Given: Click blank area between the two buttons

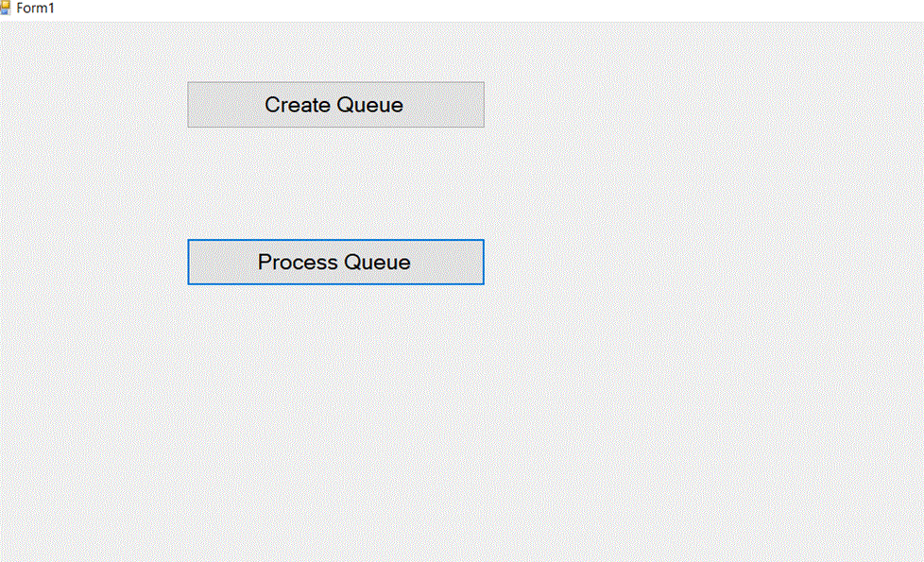Looking at the screenshot, I should (x=335, y=183).
